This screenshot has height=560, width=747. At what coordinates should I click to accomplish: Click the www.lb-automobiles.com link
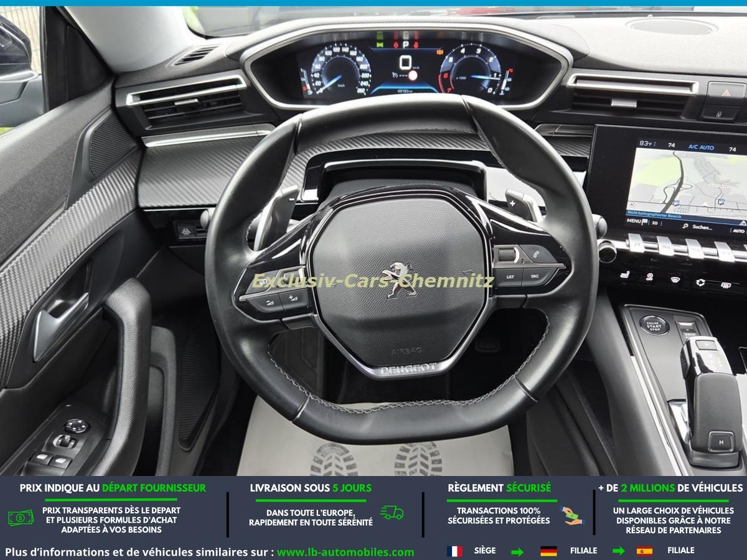click(345, 552)
